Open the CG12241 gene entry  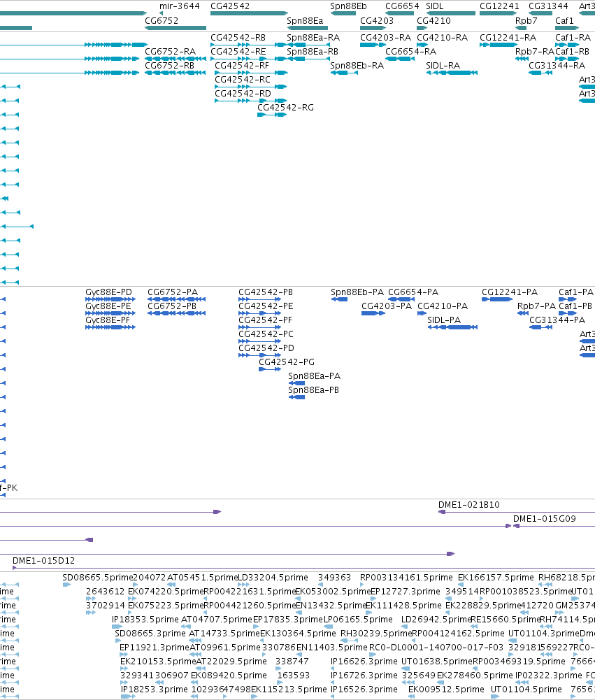(x=498, y=13)
